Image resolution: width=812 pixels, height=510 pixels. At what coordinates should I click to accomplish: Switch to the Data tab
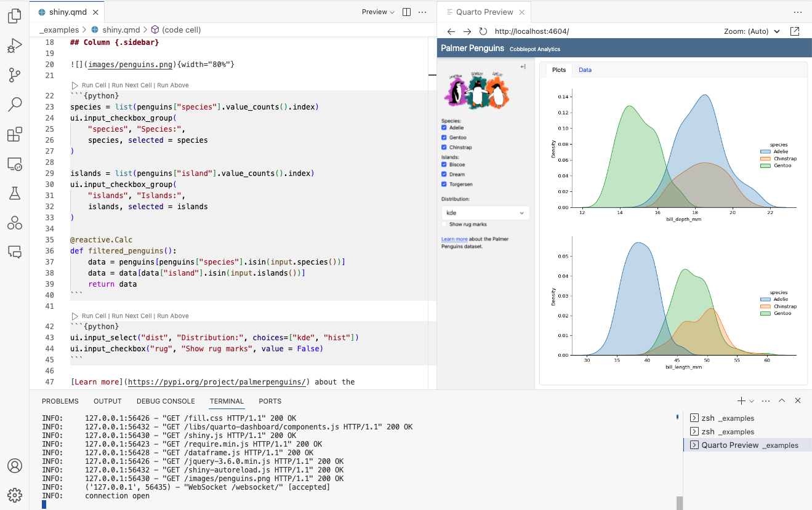[x=585, y=70]
